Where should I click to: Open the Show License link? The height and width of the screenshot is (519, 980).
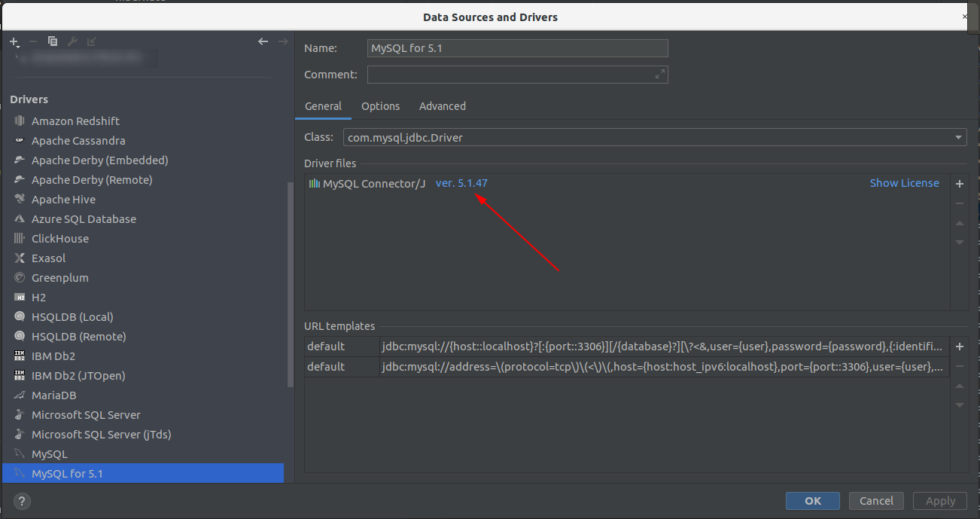pyautogui.click(x=905, y=183)
